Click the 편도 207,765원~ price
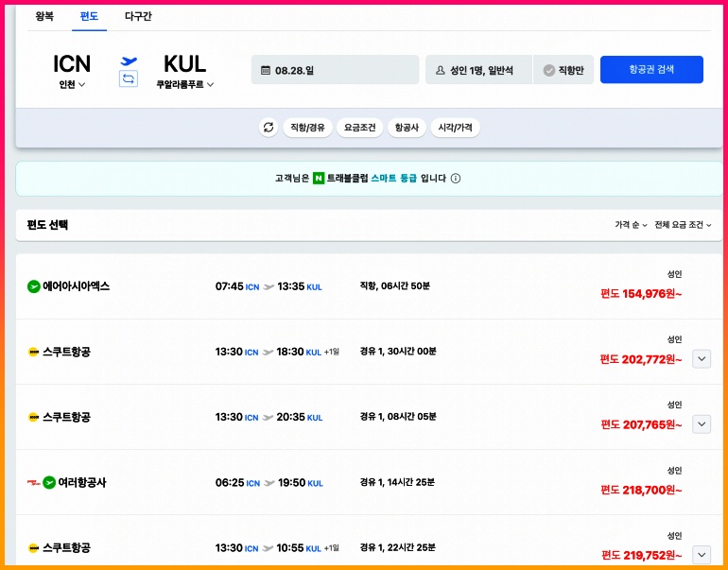This screenshot has width=728, height=570. point(641,424)
